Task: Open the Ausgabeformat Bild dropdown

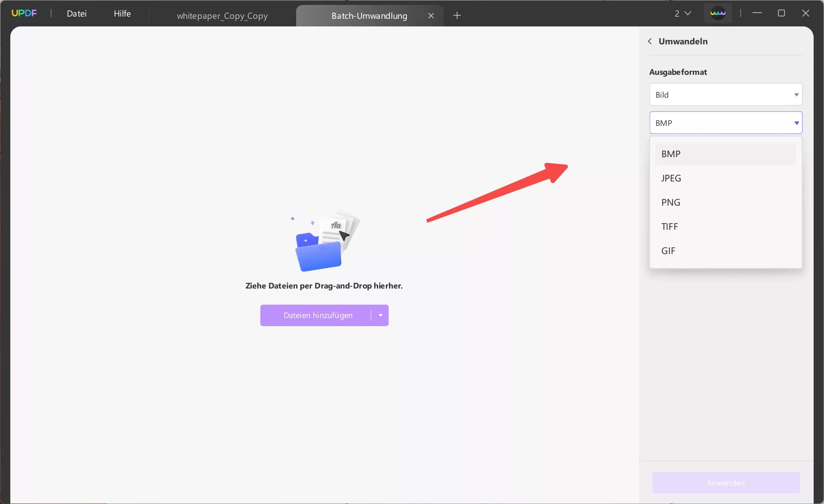Action: click(x=725, y=95)
